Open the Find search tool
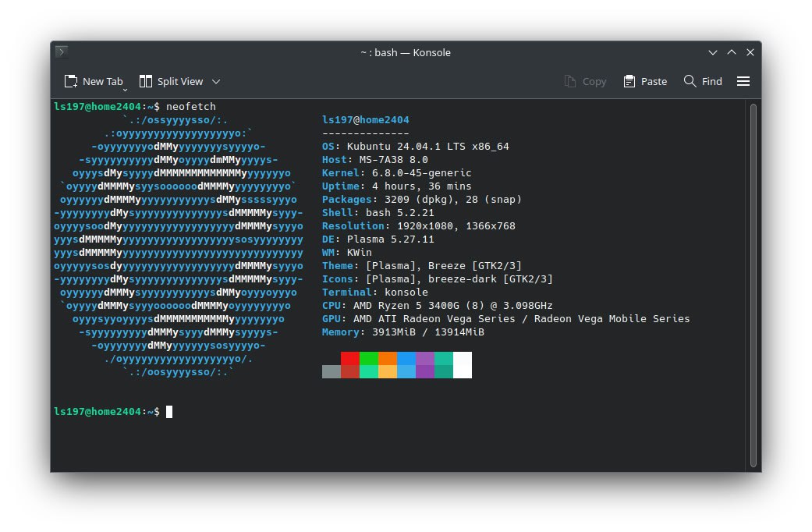The image size is (812, 532). (703, 81)
